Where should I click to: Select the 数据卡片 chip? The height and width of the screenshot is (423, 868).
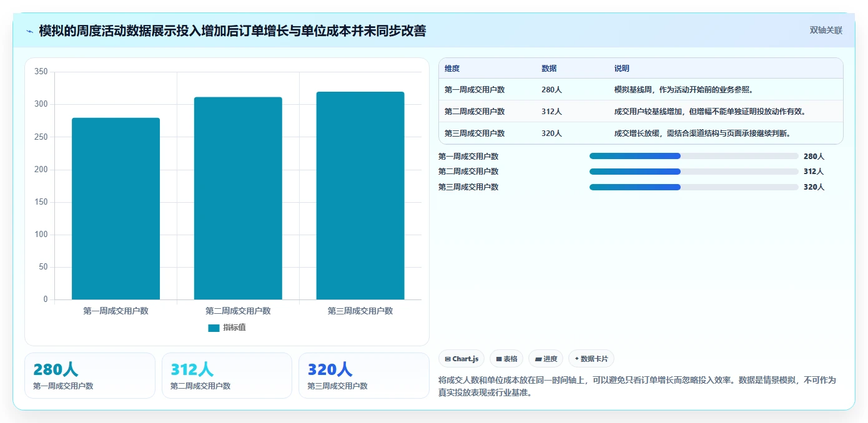[591, 359]
